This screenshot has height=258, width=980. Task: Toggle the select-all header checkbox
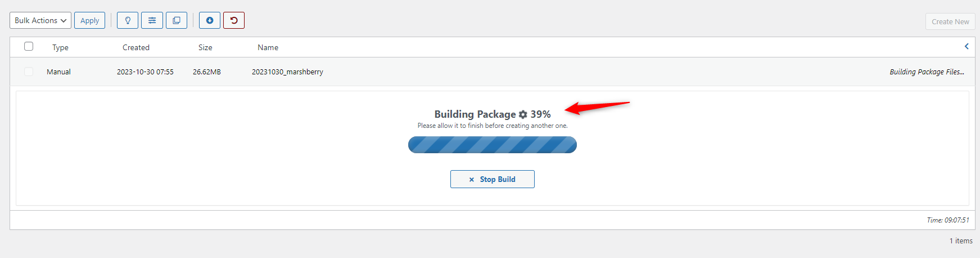pos(29,46)
